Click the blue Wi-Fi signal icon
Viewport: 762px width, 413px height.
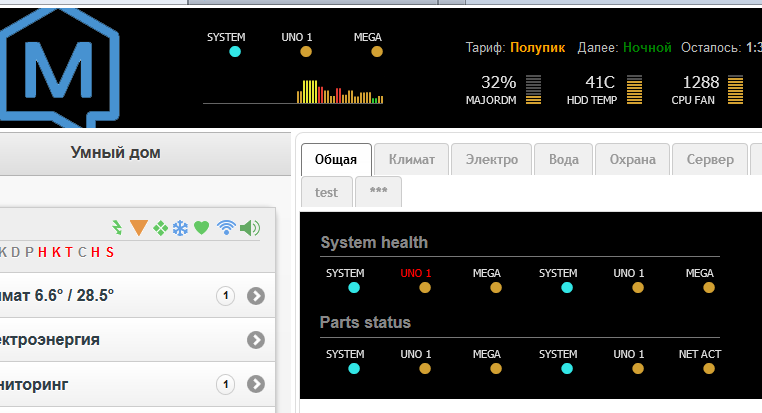pos(226,228)
